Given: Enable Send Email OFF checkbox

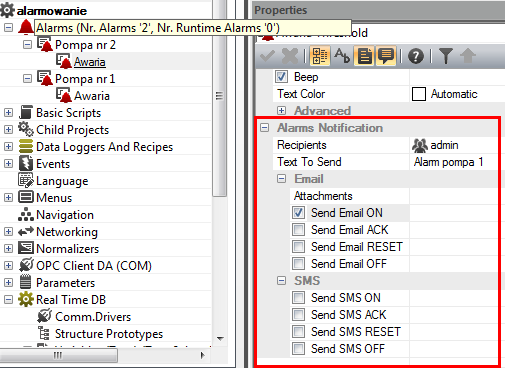Looking at the screenshot, I should [x=298, y=264].
